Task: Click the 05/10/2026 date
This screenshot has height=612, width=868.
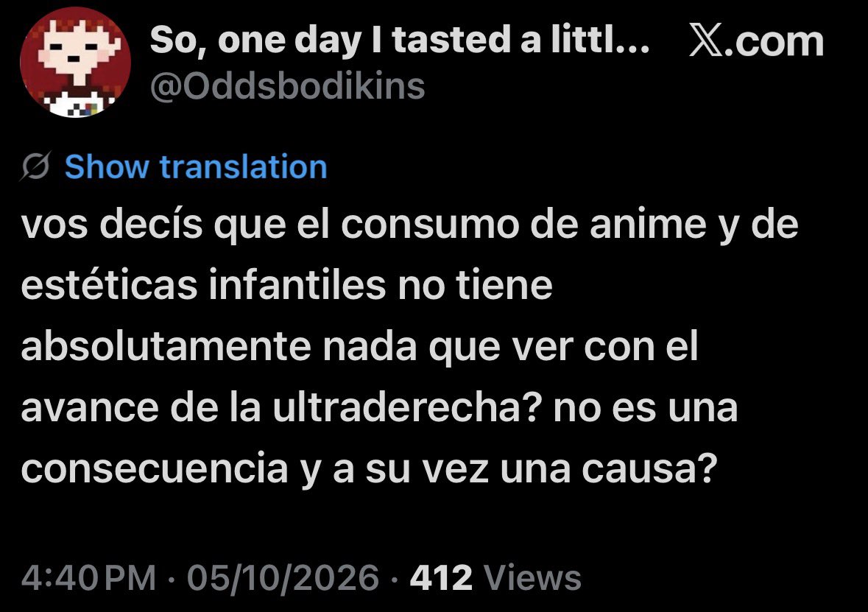Action: pyautogui.click(x=283, y=577)
